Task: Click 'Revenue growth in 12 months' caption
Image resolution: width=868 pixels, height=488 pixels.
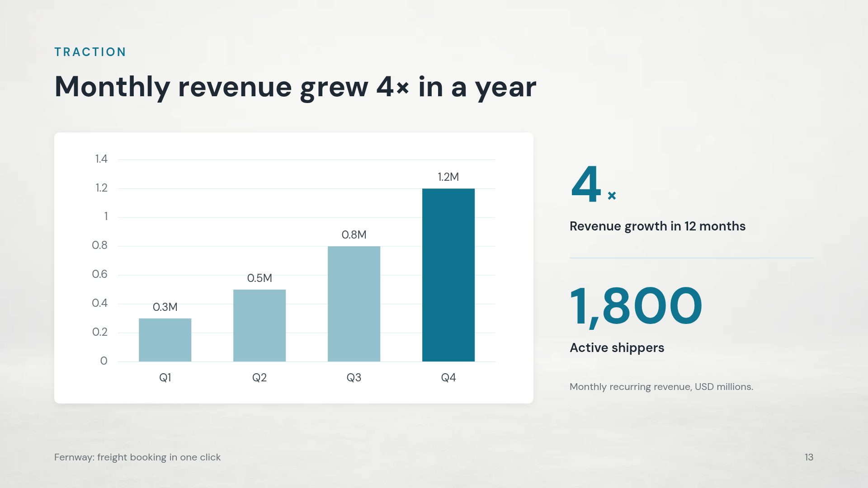Action: click(657, 226)
